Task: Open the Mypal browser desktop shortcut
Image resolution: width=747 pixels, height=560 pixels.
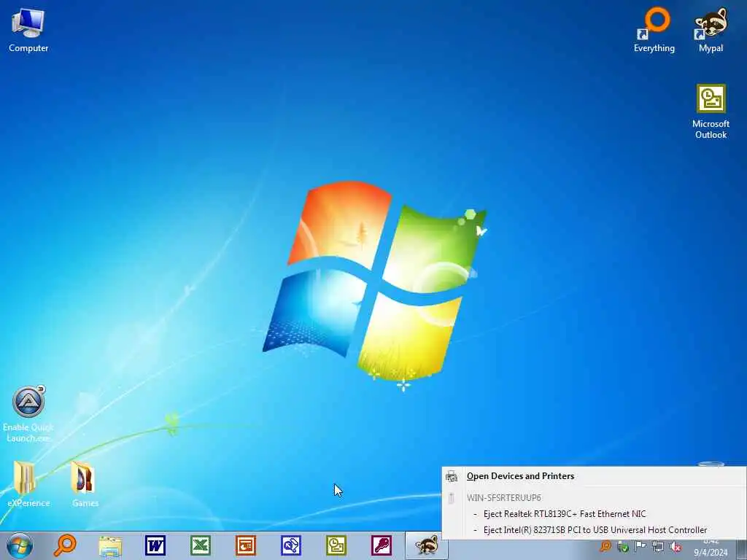Action: click(711, 30)
